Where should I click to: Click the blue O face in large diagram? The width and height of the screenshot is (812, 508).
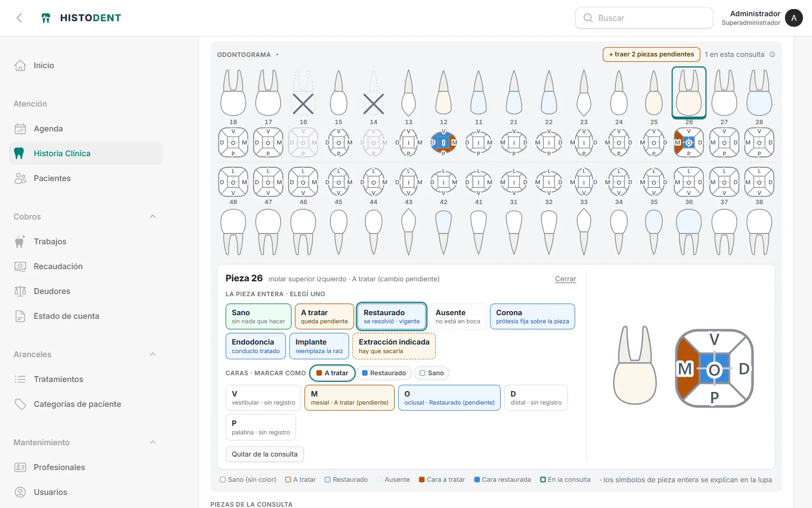click(714, 370)
